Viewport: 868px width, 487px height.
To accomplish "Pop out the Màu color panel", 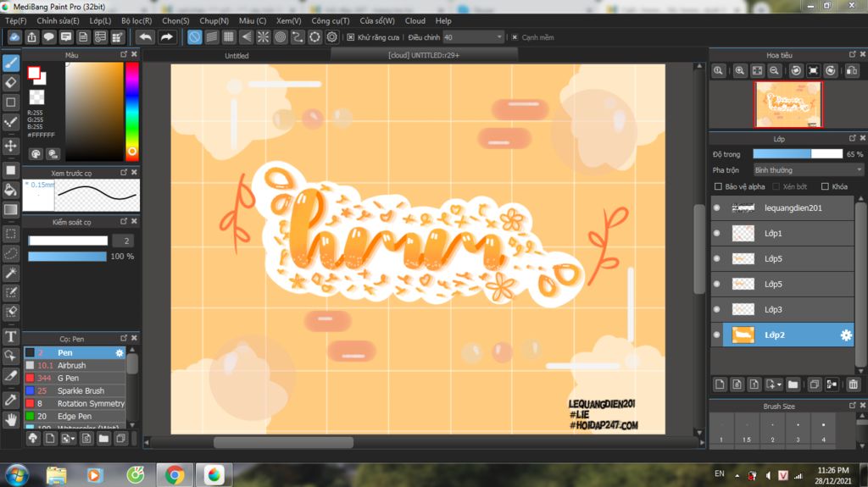I will (x=124, y=55).
